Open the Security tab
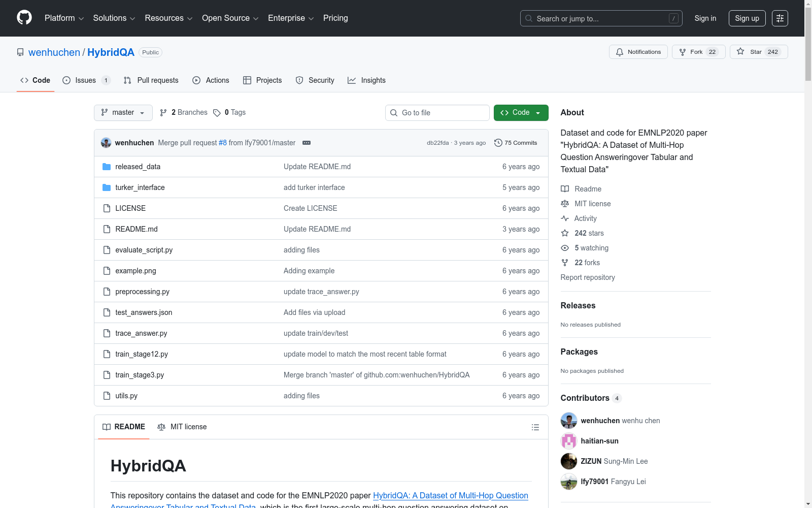This screenshot has height=508, width=812. pos(315,80)
